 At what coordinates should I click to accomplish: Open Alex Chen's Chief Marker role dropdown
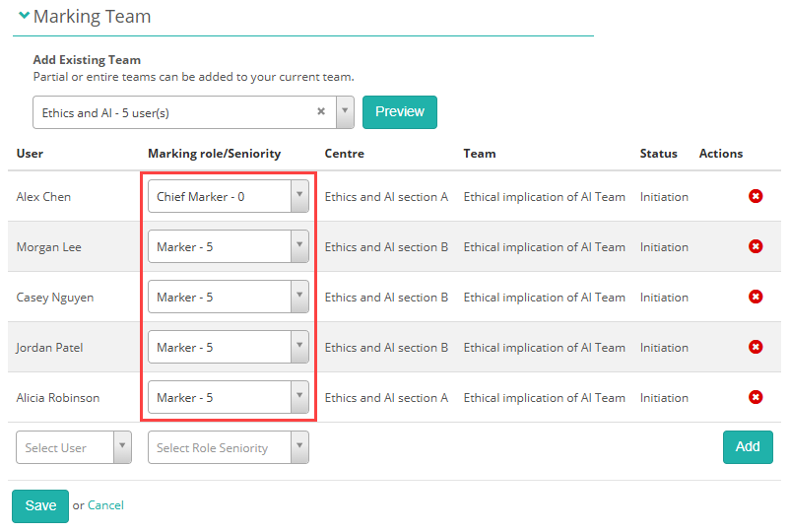[x=228, y=197]
